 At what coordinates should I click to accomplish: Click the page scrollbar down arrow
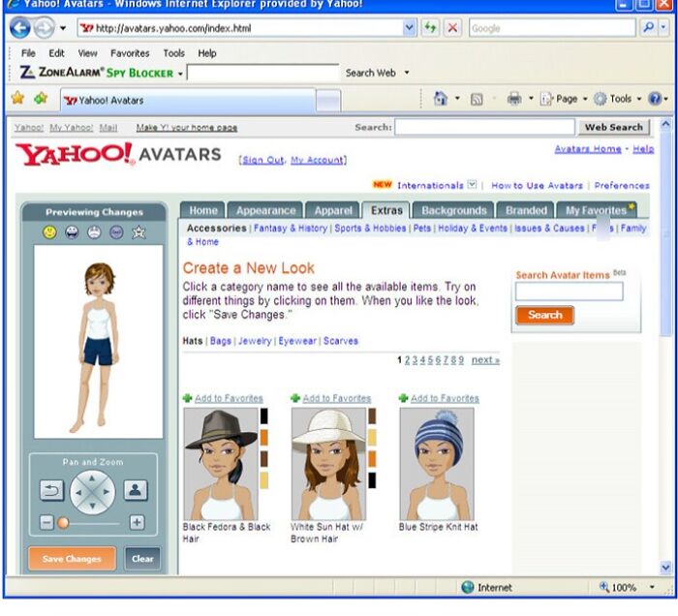coord(665,568)
